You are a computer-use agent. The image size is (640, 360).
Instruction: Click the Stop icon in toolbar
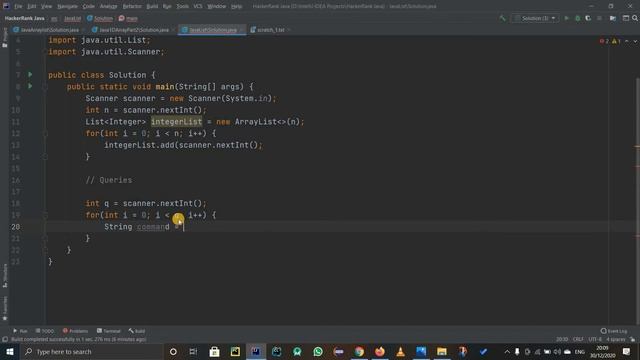point(599,18)
